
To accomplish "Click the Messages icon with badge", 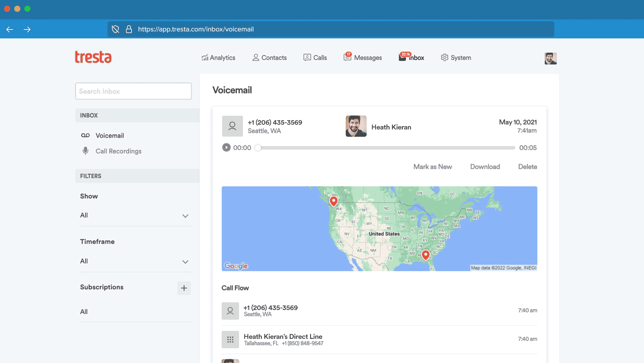I will [x=347, y=57].
